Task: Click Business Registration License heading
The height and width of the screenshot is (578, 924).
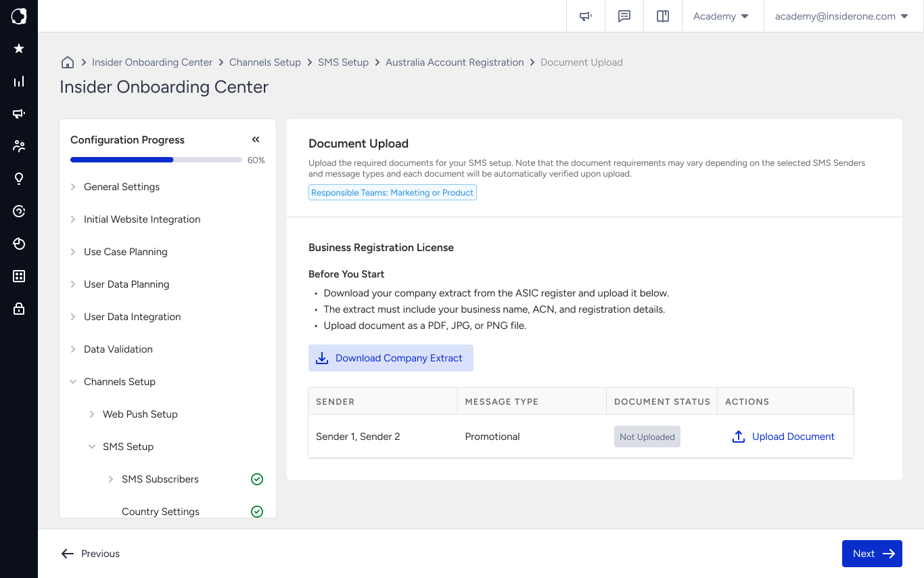Action: [x=381, y=248]
